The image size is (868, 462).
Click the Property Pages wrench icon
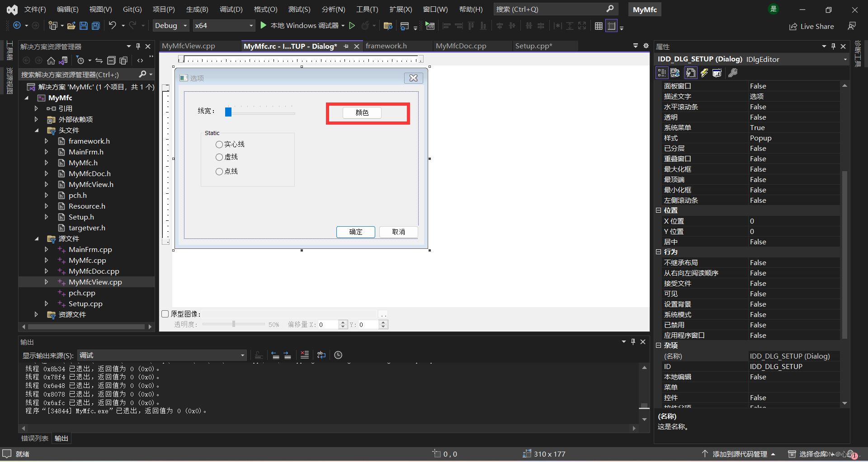tap(733, 73)
